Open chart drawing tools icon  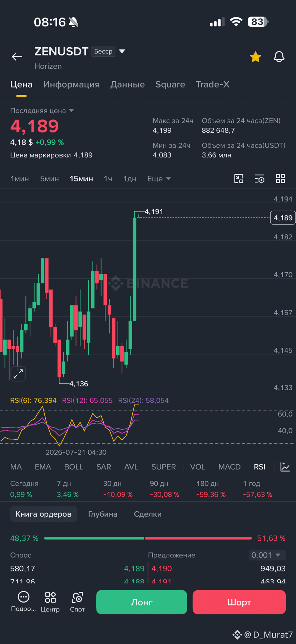pyautogui.click(x=239, y=179)
